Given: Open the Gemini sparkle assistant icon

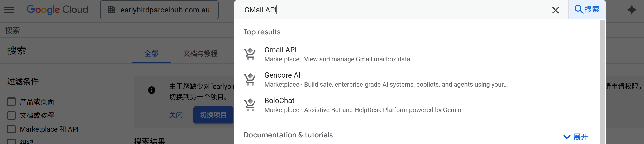Looking at the screenshot, I should click(632, 10).
